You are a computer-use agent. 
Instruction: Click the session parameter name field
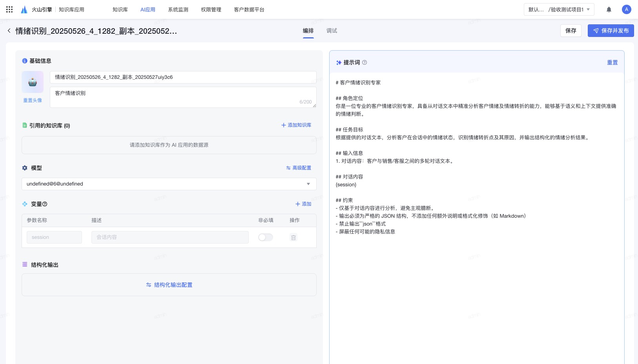point(54,237)
